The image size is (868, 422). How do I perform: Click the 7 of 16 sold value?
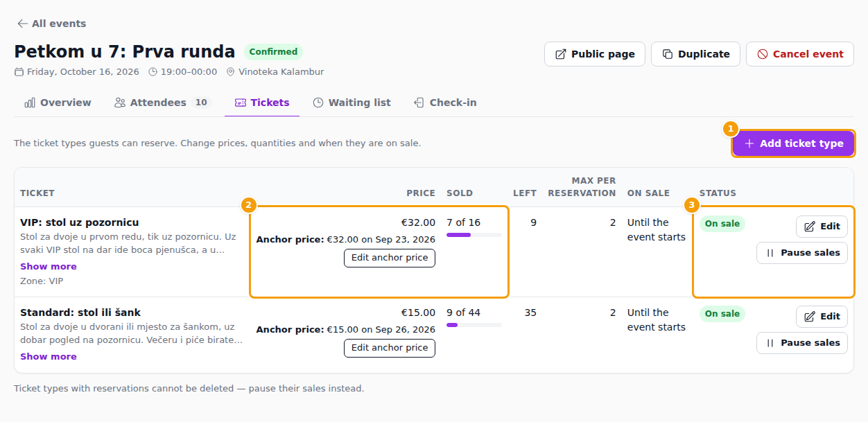point(463,222)
